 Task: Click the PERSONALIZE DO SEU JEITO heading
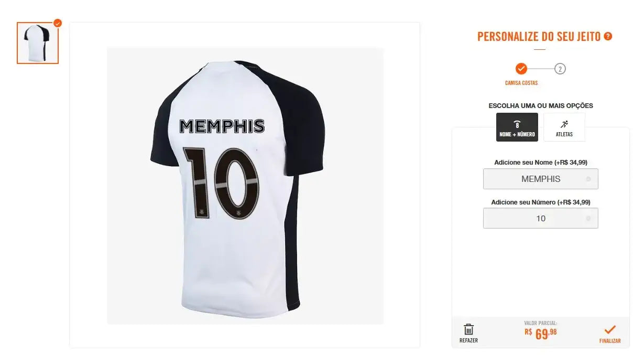[x=539, y=37]
